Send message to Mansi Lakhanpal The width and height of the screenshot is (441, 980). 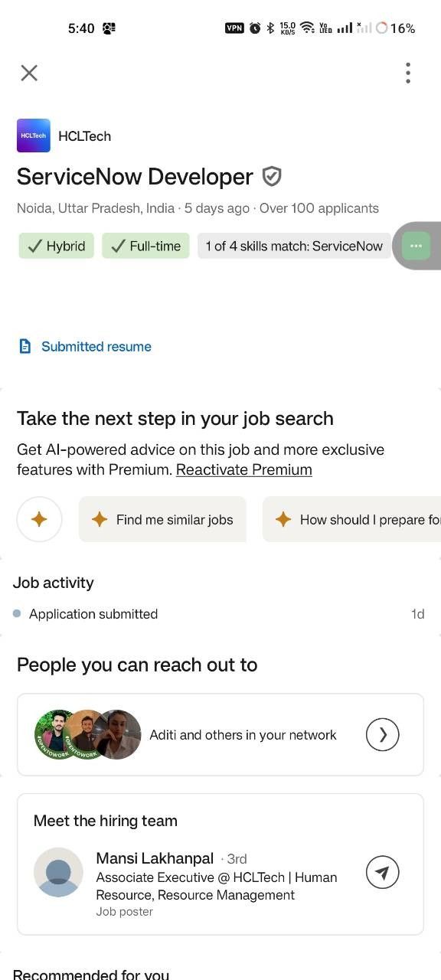tap(383, 873)
